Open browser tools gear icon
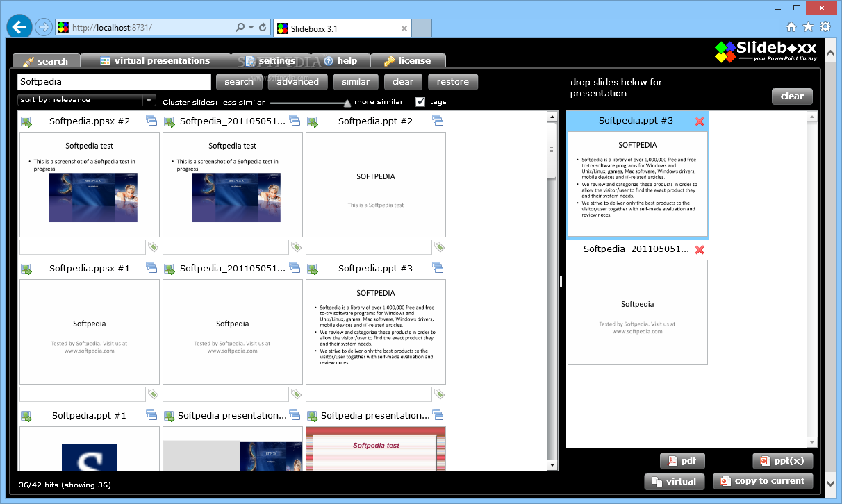The image size is (842, 504). click(825, 27)
